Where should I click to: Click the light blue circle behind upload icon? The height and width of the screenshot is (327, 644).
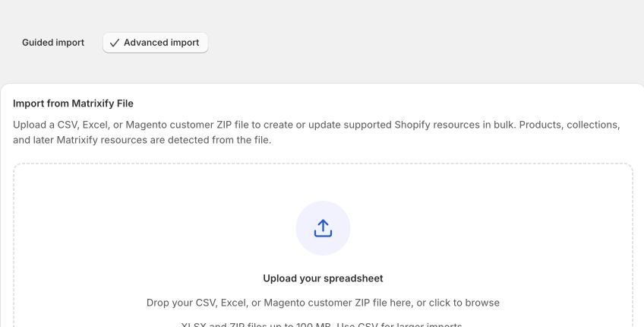(323, 228)
